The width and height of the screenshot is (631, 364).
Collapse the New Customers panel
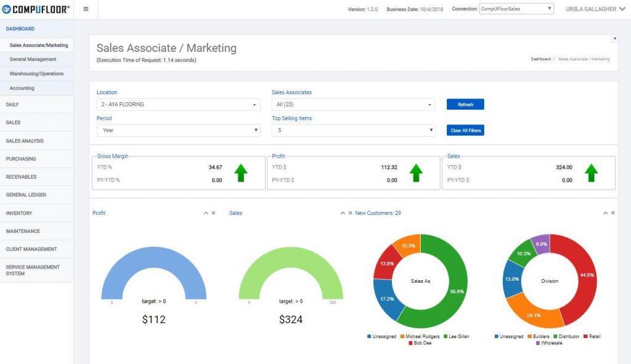coord(605,212)
